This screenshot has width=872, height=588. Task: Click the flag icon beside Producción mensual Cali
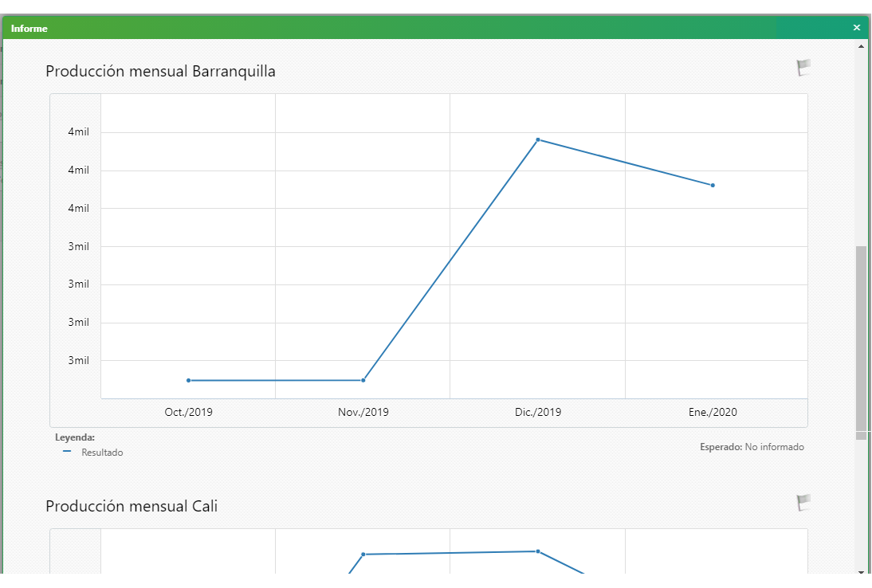coord(803,503)
